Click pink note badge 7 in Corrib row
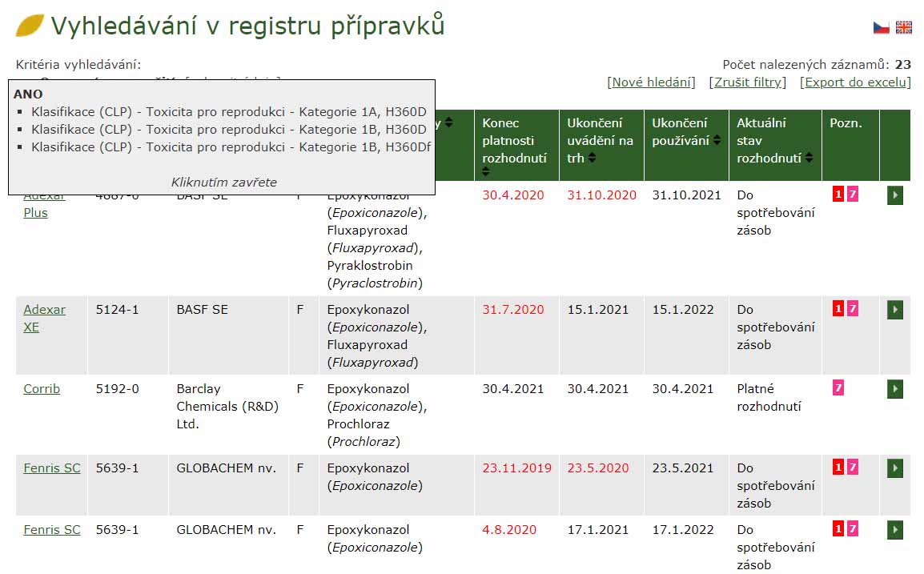Screen dimensions: 924x574 (x=838, y=388)
